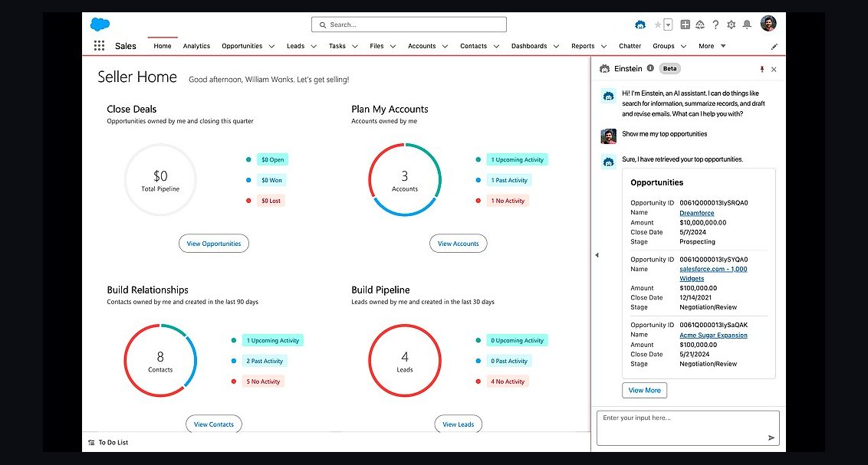This screenshot has height=465, width=868.
Task: Open the Leads tab
Action: click(296, 46)
